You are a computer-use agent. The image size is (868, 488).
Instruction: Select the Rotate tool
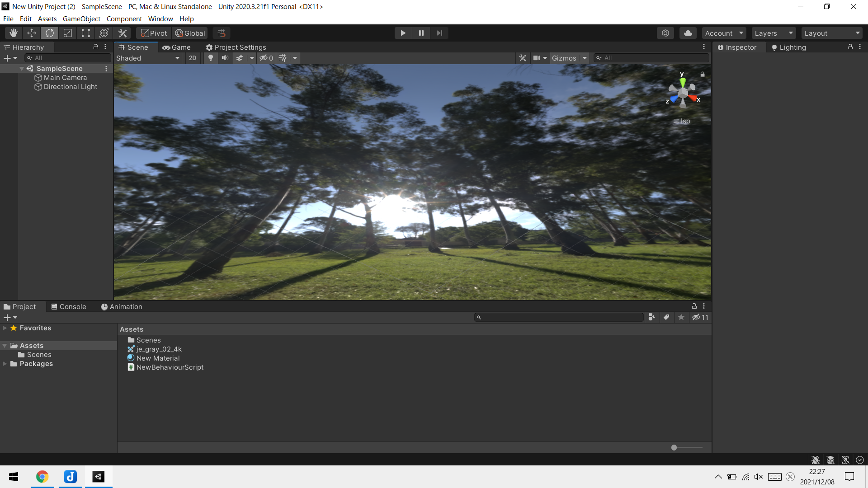[x=50, y=33]
